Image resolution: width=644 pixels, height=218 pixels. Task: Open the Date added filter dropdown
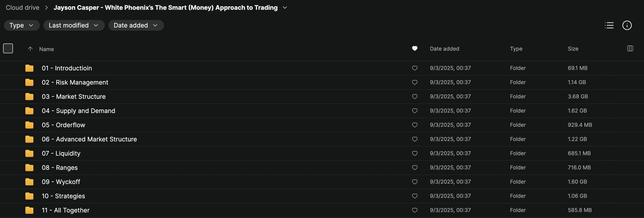coord(136,25)
